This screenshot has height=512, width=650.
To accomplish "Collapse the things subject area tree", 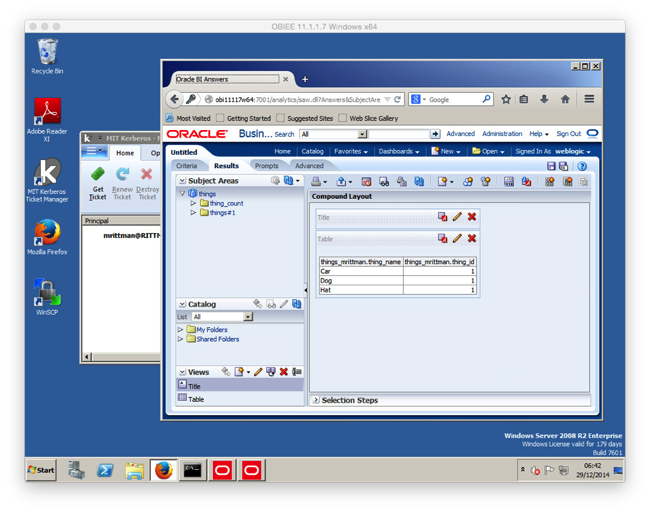I will (x=182, y=193).
